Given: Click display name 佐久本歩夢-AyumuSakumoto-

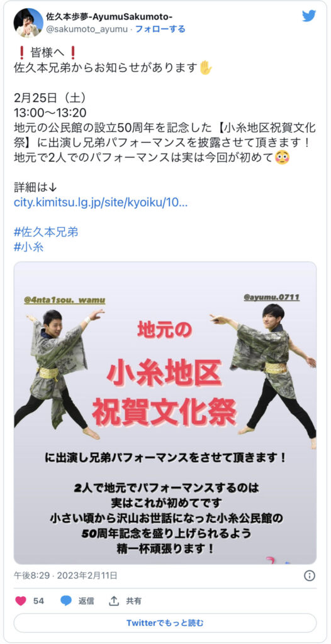Looking at the screenshot, I should coord(109,16).
